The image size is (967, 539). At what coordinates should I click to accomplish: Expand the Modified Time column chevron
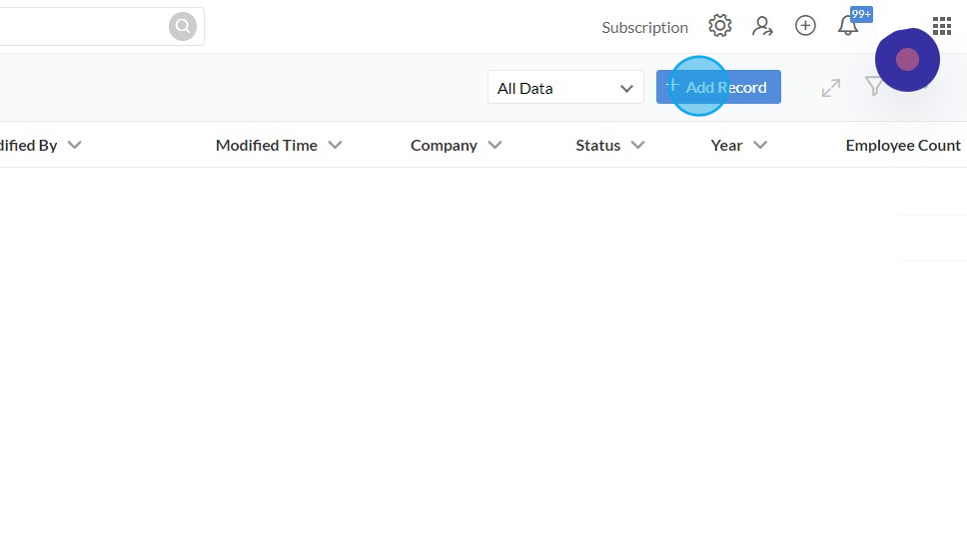(335, 145)
